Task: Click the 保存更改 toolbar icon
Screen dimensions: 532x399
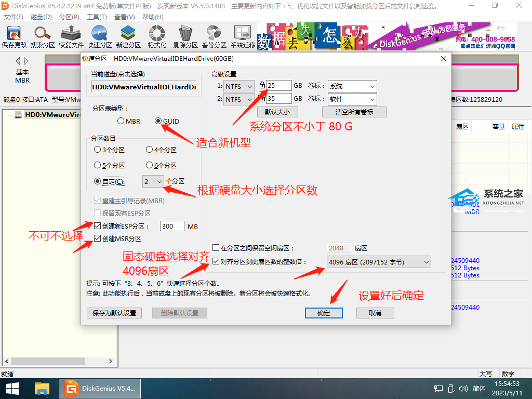Action: pos(14,37)
